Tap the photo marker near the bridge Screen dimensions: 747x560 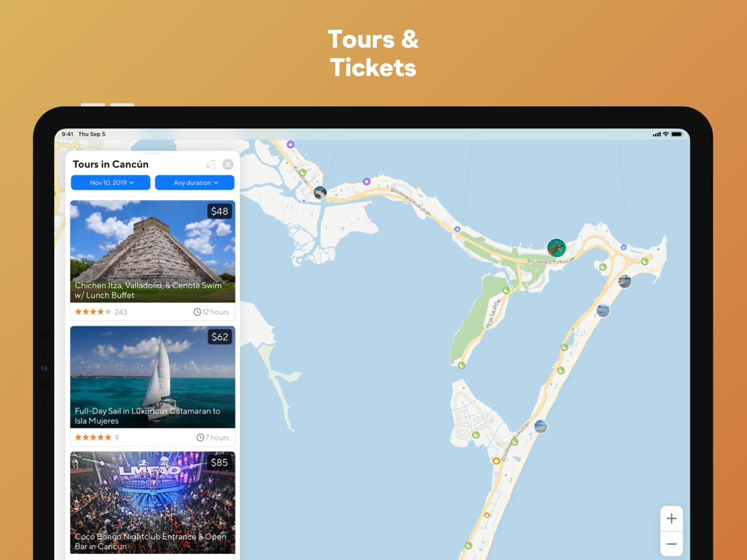tap(320, 193)
